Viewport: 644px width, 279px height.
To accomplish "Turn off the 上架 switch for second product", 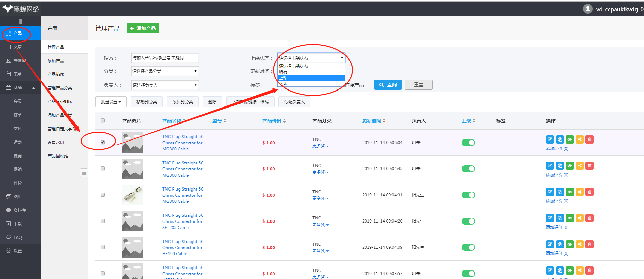I will point(468,169).
